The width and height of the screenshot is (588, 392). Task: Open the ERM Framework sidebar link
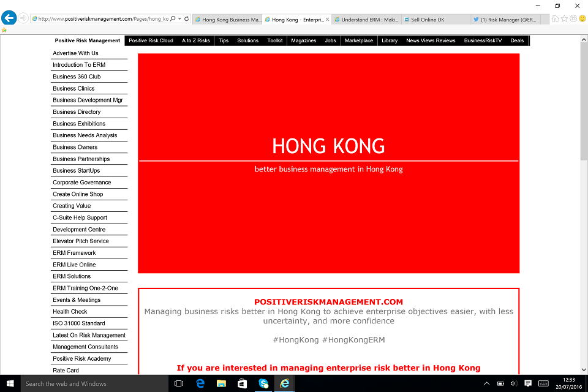tap(74, 253)
